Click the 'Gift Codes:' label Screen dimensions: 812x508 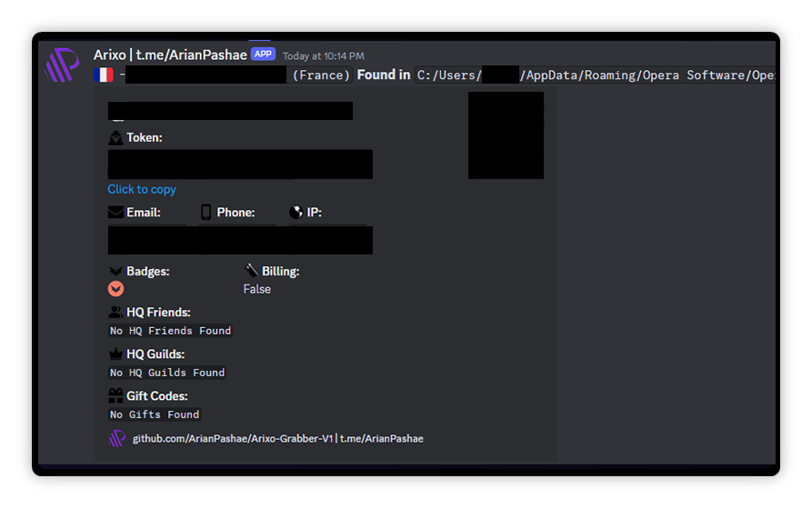coord(157,395)
